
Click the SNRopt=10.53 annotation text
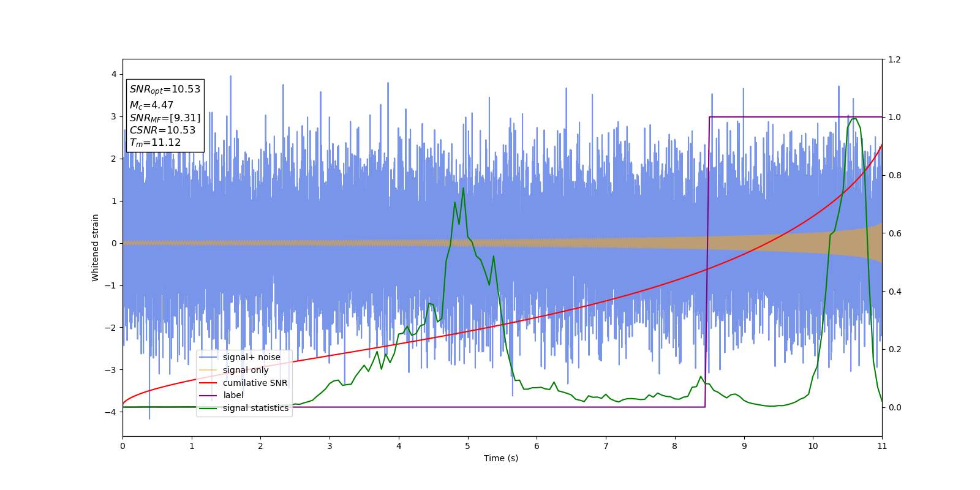pyautogui.click(x=165, y=89)
